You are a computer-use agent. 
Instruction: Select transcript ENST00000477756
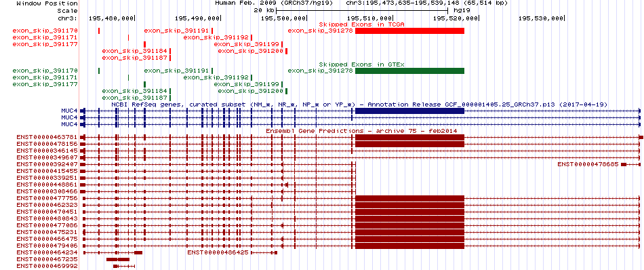pyautogui.click(x=47, y=198)
